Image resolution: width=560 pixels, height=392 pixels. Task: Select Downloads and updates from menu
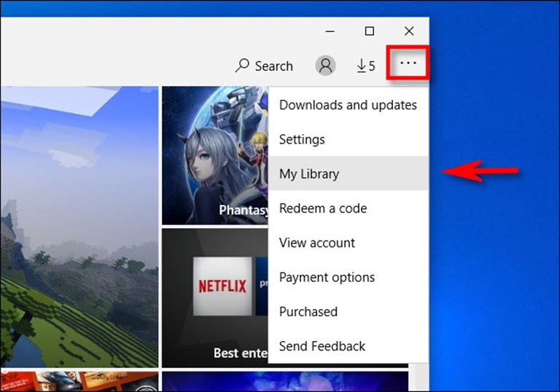[x=348, y=105]
